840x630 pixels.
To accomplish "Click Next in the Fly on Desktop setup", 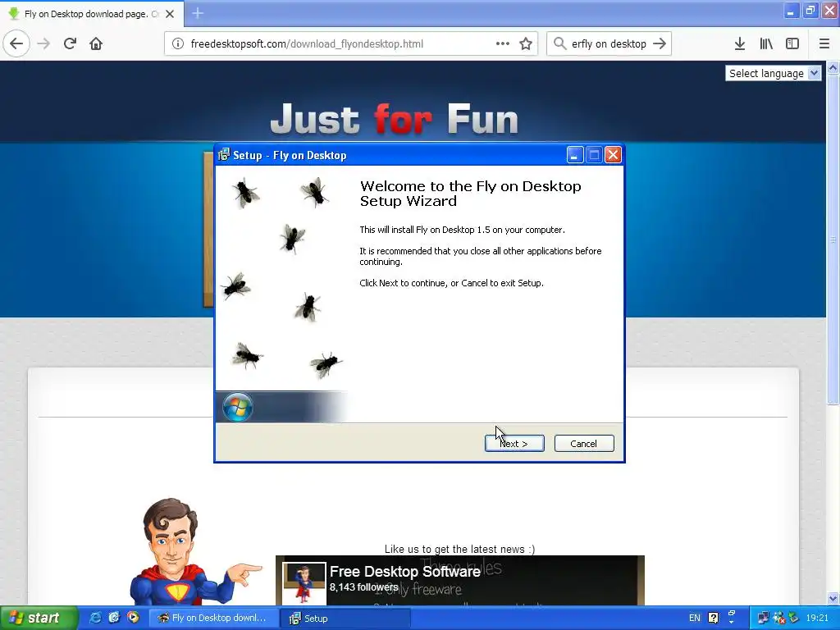I will pyautogui.click(x=514, y=443).
